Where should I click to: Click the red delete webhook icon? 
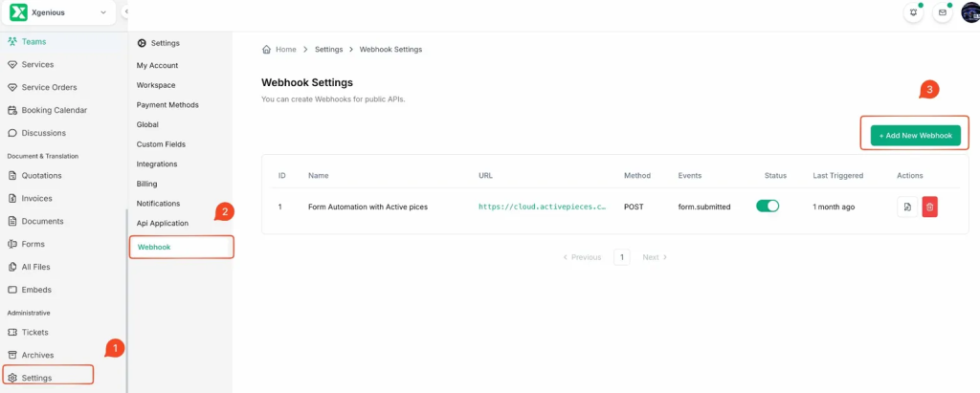[929, 207]
